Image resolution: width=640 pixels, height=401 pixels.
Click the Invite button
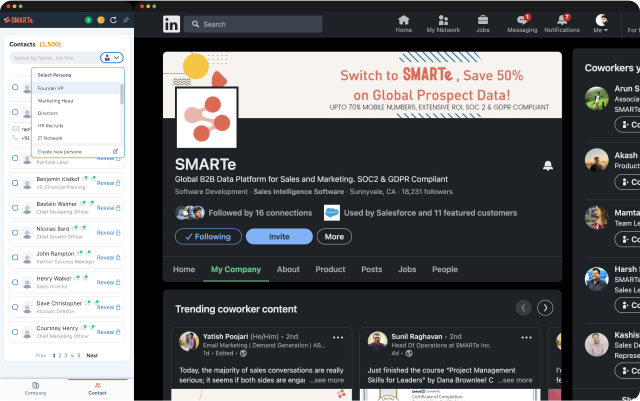tap(279, 236)
